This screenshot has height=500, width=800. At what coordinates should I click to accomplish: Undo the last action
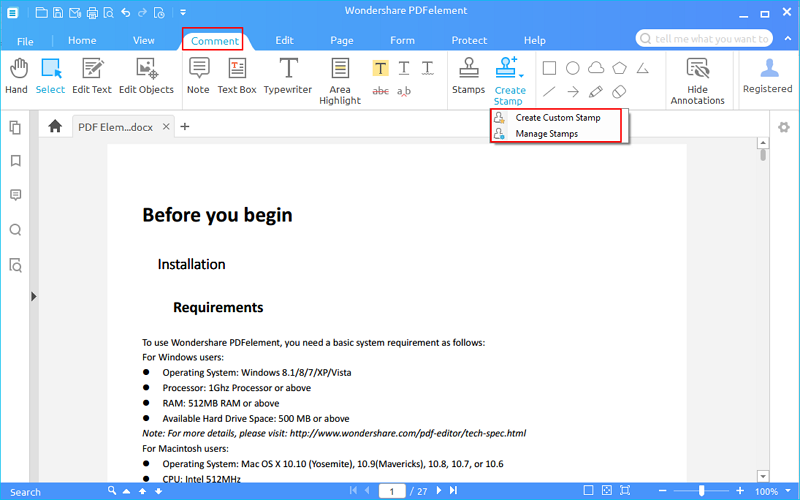click(x=126, y=13)
